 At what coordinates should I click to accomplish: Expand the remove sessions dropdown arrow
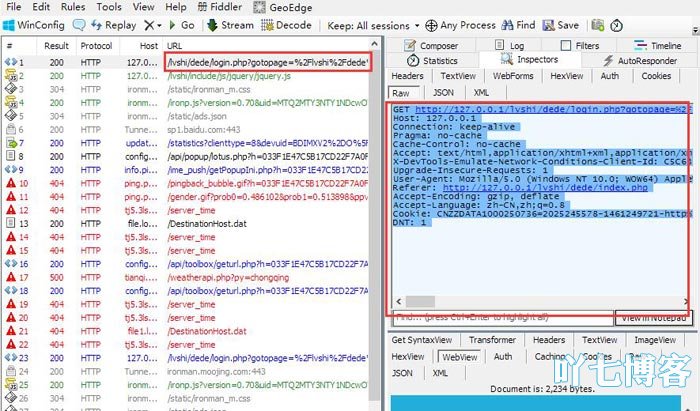click(159, 26)
